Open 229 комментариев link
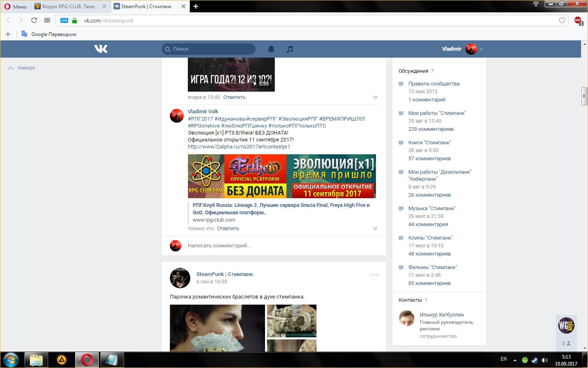 click(x=431, y=129)
